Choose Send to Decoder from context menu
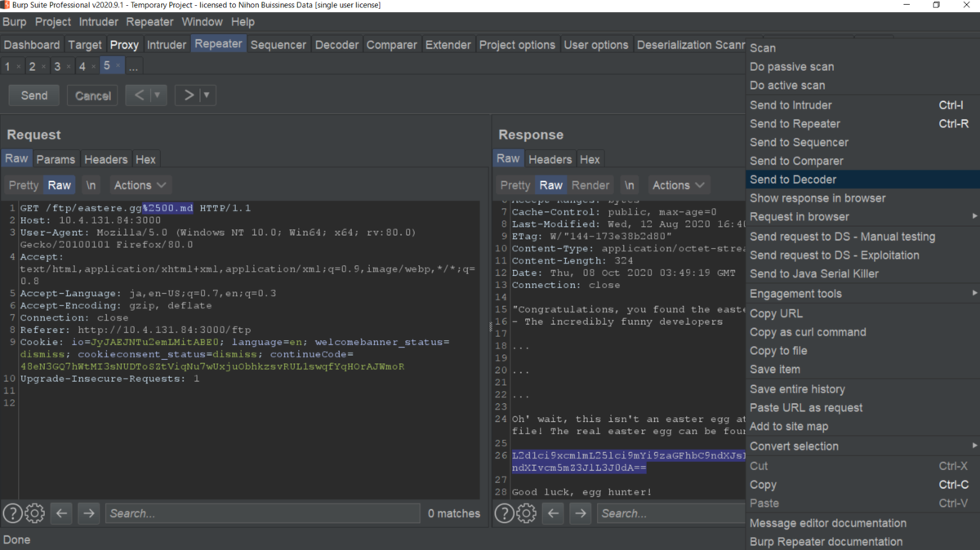This screenshot has width=980, height=550. pyautogui.click(x=862, y=180)
